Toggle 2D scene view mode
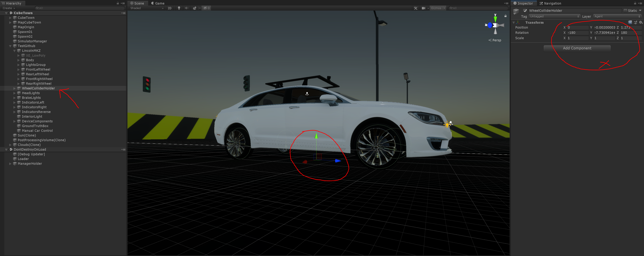Viewport: 644px width, 256px height. [169, 8]
